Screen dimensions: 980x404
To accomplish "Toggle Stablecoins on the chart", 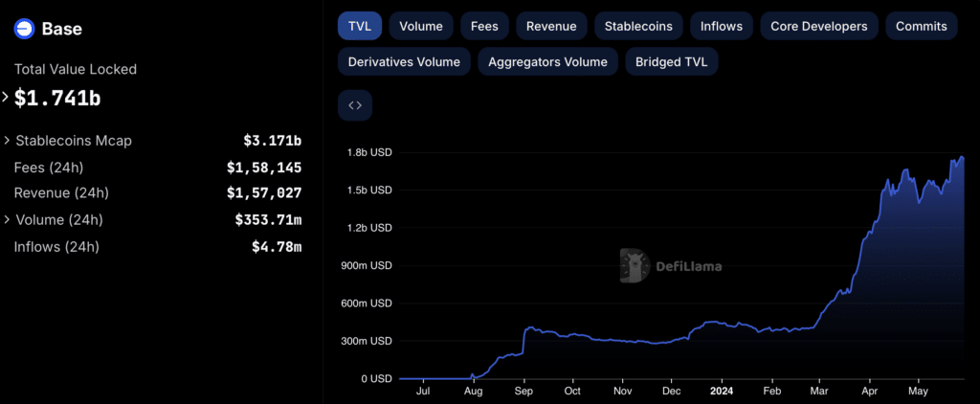I will pos(638,26).
